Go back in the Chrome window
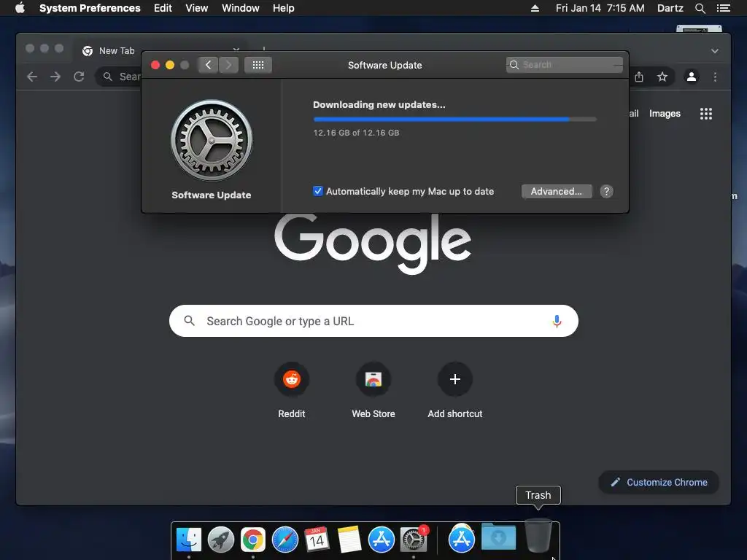 (x=32, y=77)
